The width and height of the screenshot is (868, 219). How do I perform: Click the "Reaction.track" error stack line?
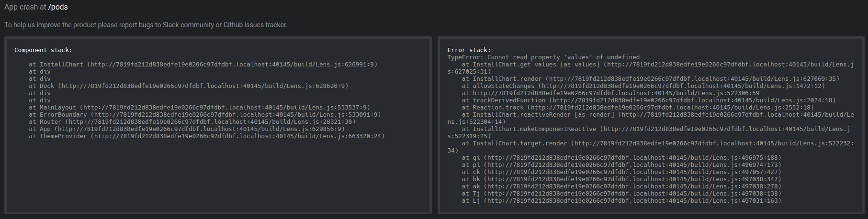click(x=638, y=108)
